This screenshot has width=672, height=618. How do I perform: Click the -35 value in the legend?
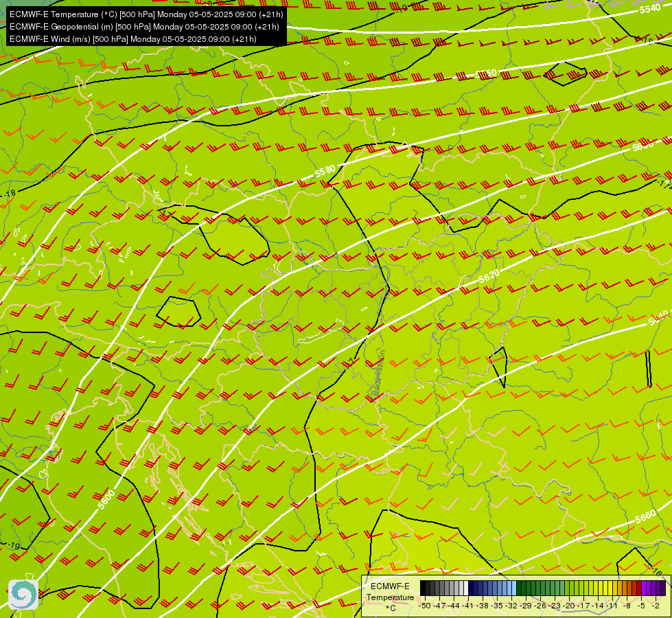click(x=497, y=606)
